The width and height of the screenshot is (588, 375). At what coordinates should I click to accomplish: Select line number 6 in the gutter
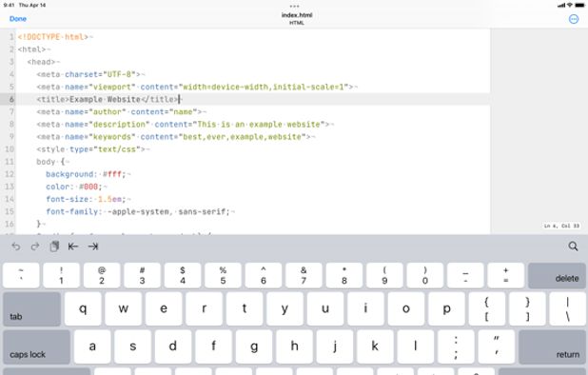11,99
